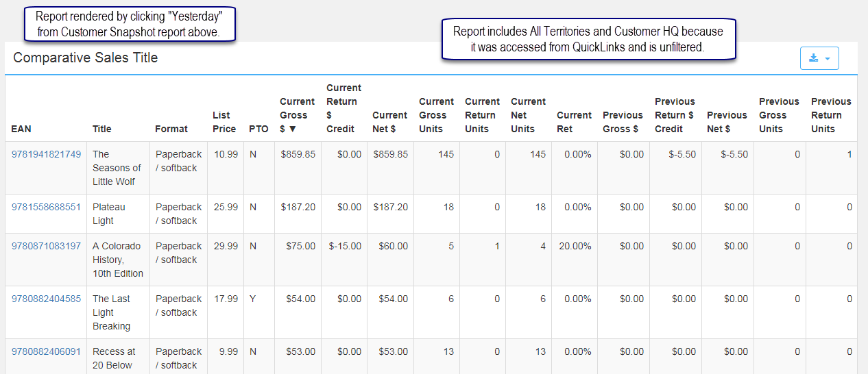Open EAN link 9781558688551
This screenshot has width=868, height=374.
click(x=46, y=207)
